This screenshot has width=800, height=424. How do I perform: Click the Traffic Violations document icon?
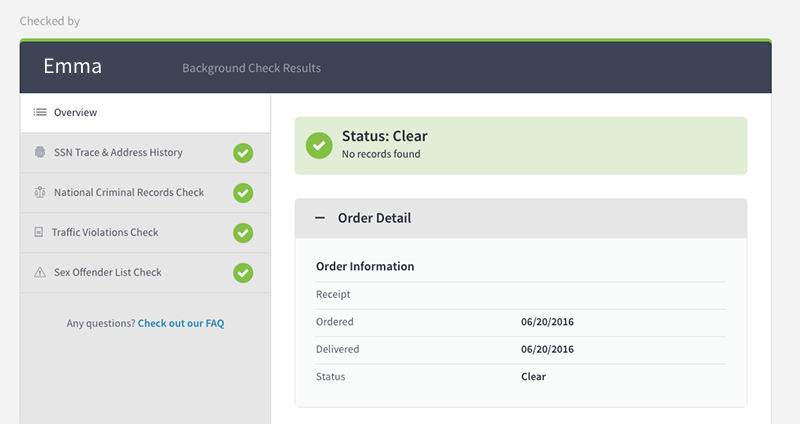tap(39, 232)
